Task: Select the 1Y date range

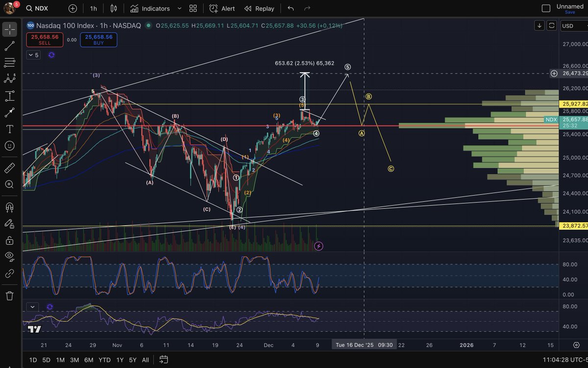Action: [120, 360]
